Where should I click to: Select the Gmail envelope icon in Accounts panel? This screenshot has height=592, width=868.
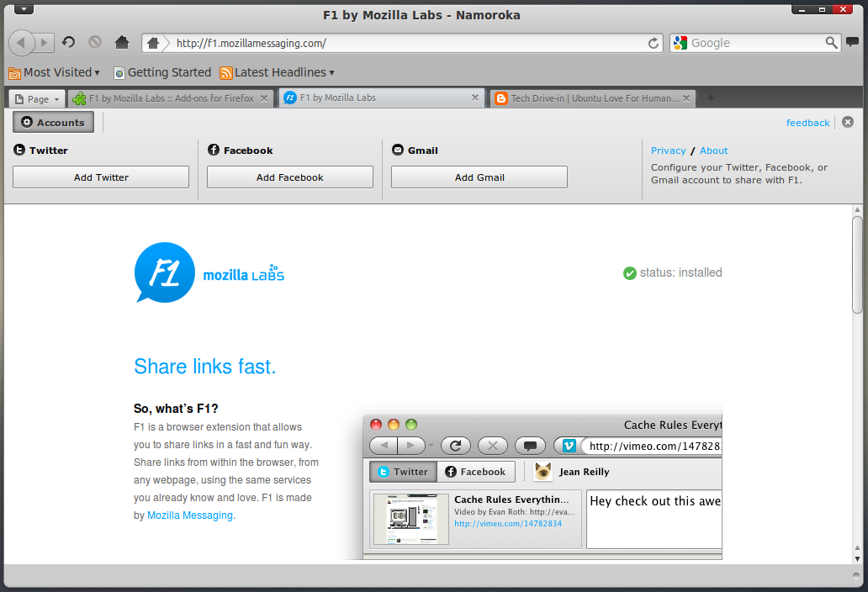click(x=397, y=150)
